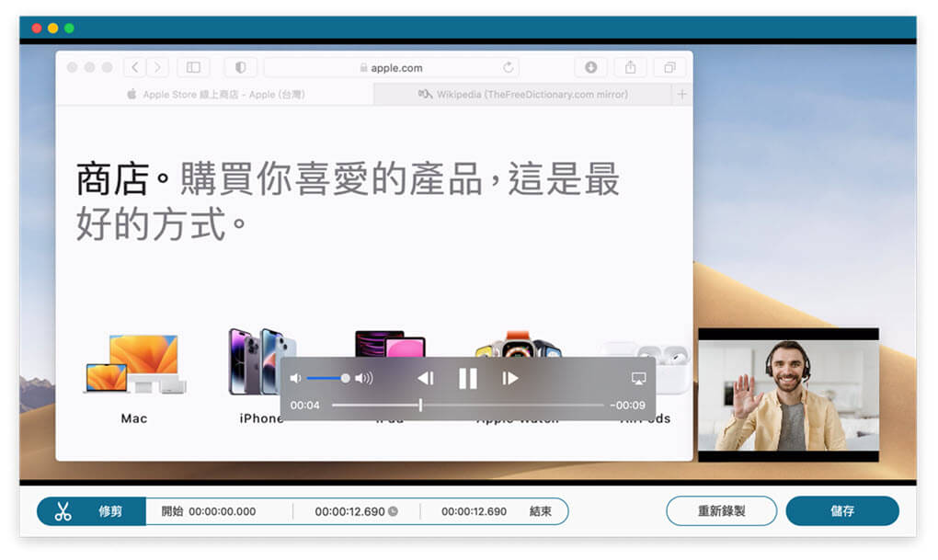Maximize recorder window with green button
The height and width of the screenshot is (560, 938).
click(69, 29)
